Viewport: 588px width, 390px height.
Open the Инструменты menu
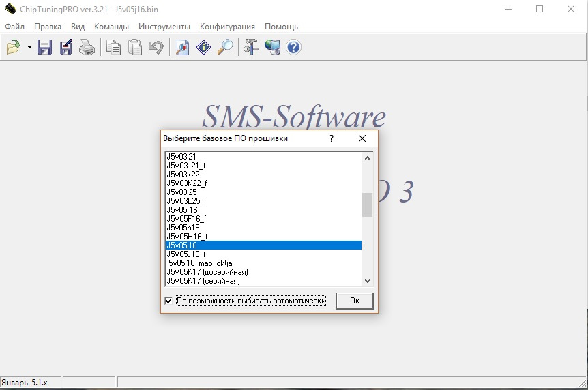(164, 27)
